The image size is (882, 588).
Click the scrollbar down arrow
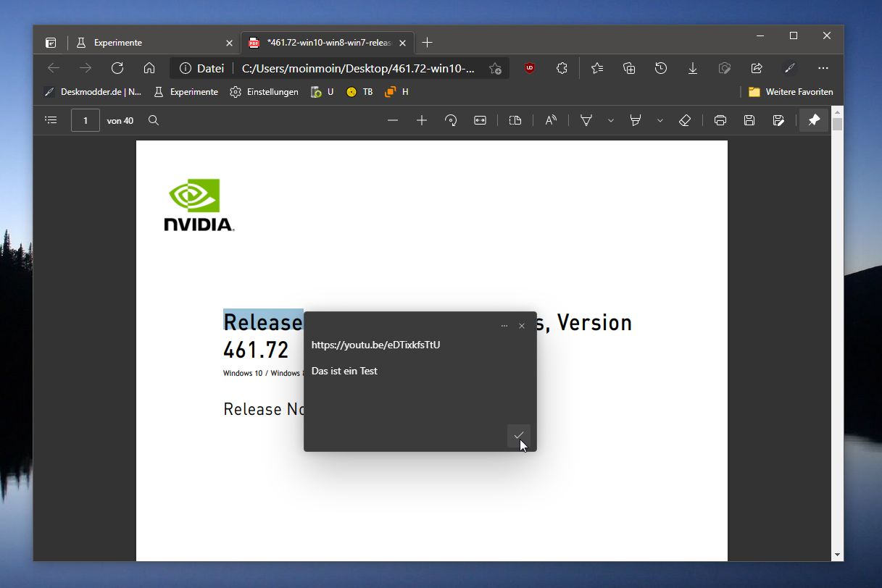tap(838, 555)
